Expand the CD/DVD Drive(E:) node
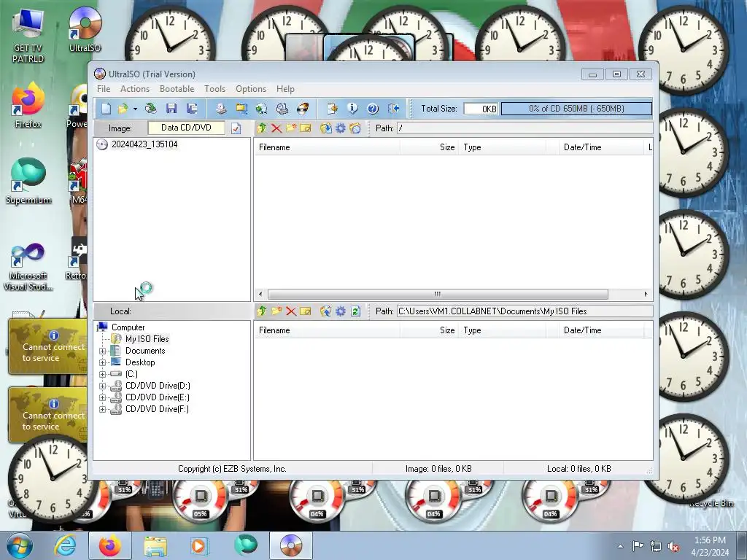 [x=102, y=397]
